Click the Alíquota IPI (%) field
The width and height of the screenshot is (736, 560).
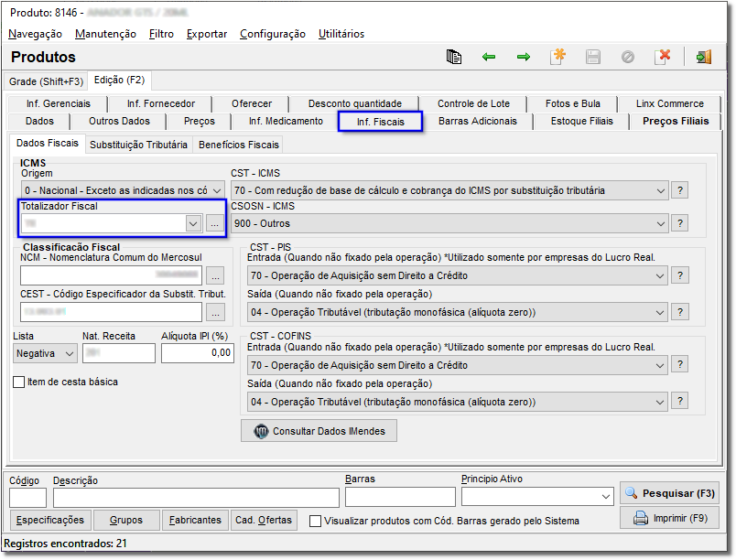[198, 353]
